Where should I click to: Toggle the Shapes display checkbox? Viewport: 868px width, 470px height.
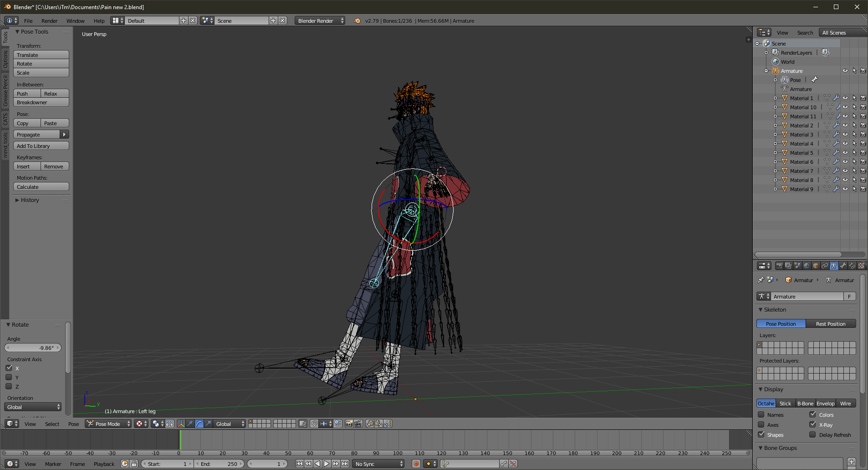point(761,435)
